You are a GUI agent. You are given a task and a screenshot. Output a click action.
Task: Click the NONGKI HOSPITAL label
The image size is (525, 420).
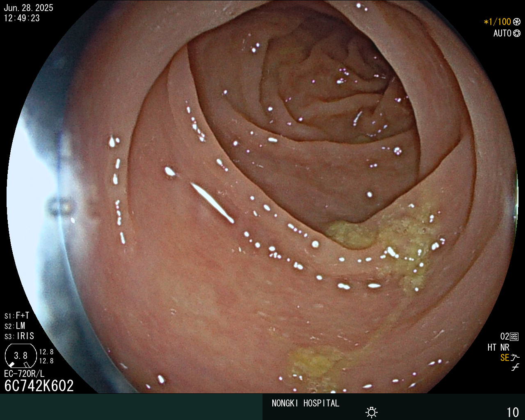pos(306,403)
